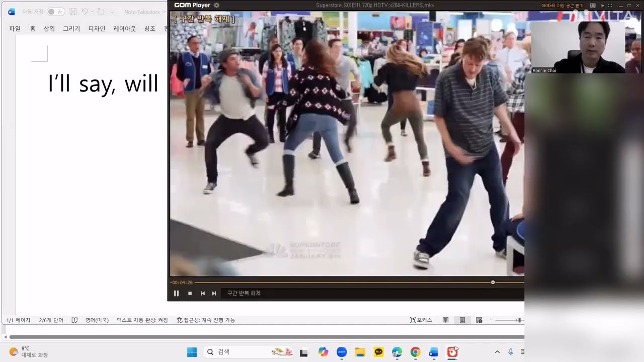The image size is (644, 362).
Task: Open Zoom from the taskbar
Action: click(x=342, y=352)
